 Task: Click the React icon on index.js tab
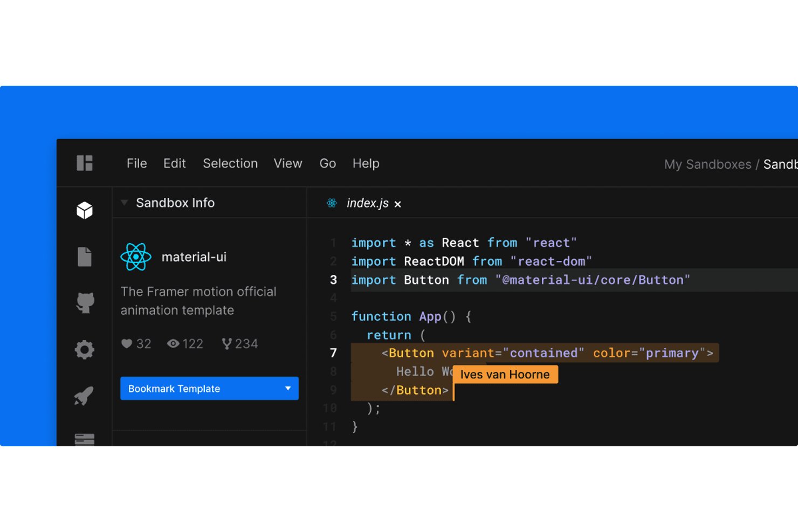click(332, 203)
